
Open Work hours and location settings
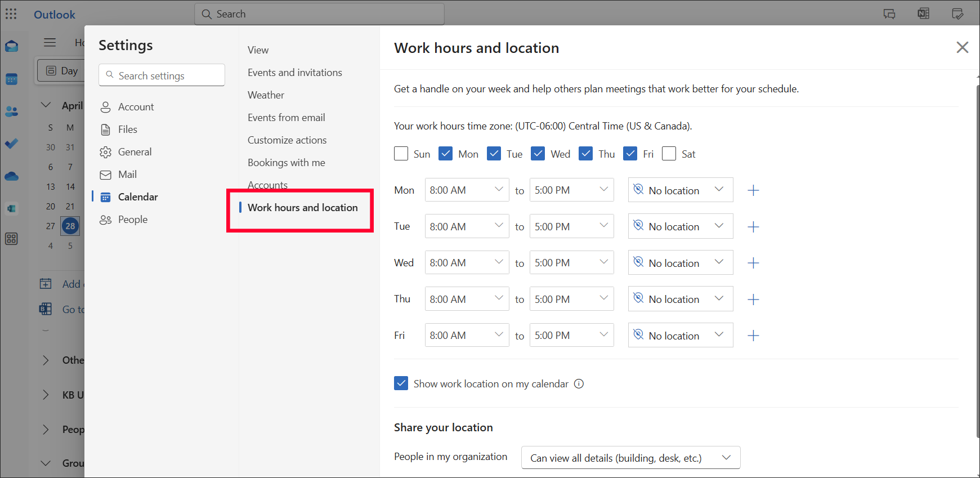point(303,208)
